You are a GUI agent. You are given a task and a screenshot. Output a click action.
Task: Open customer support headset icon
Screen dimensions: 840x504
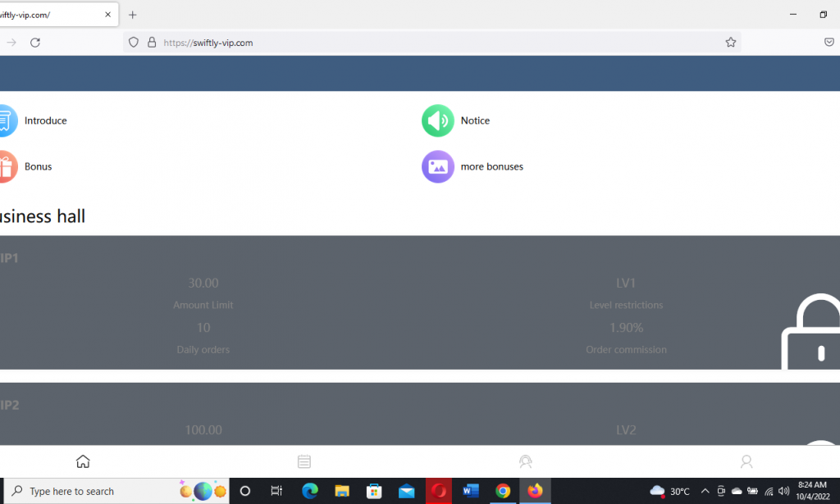(x=526, y=461)
